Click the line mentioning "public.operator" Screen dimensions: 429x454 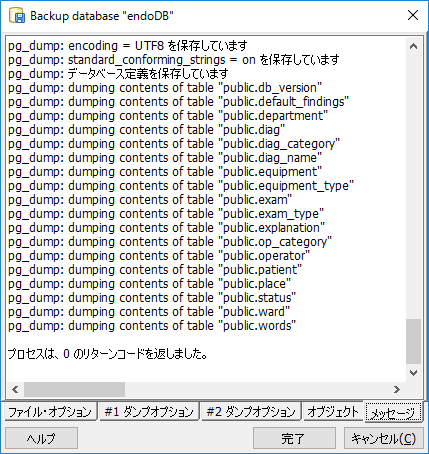click(x=159, y=256)
